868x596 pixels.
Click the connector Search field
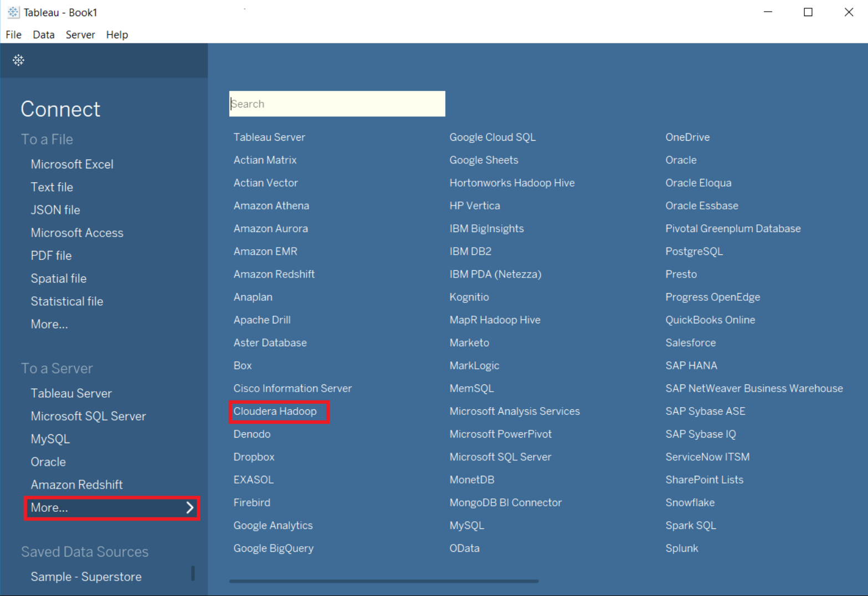point(337,104)
